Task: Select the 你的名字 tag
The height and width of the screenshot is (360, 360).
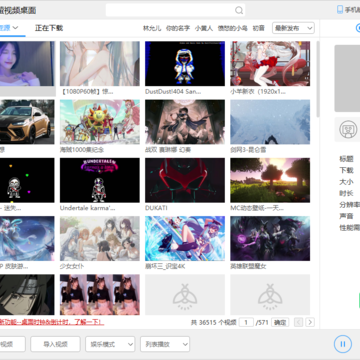Action: coord(178,28)
